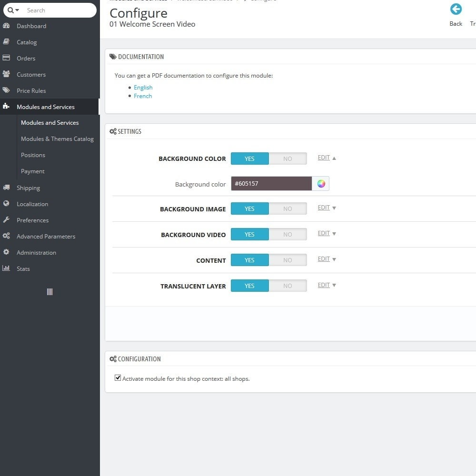The image size is (476, 476).
Task: Click the #605157 background color field
Action: 271,184
